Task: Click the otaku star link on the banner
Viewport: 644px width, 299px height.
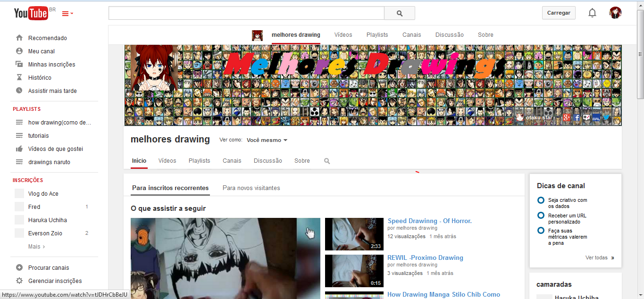Action: [x=535, y=118]
